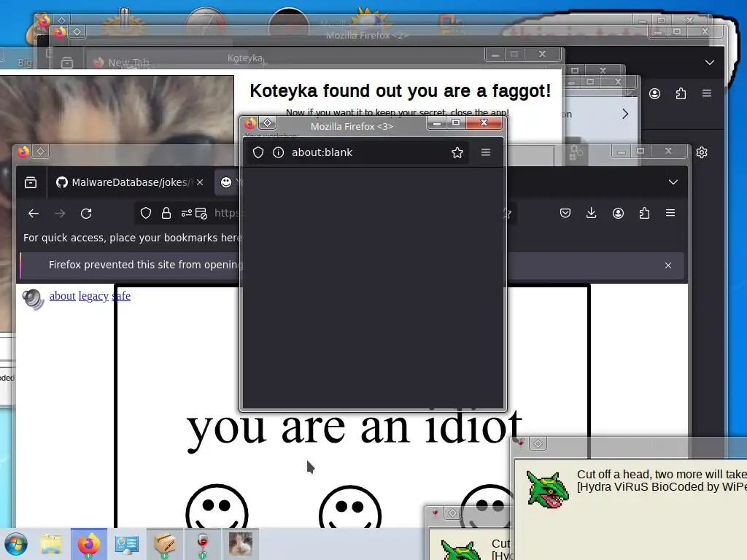Image resolution: width=747 pixels, height=560 pixels.
Task: Open the Windows Start button
Action: tap(16, 544)
